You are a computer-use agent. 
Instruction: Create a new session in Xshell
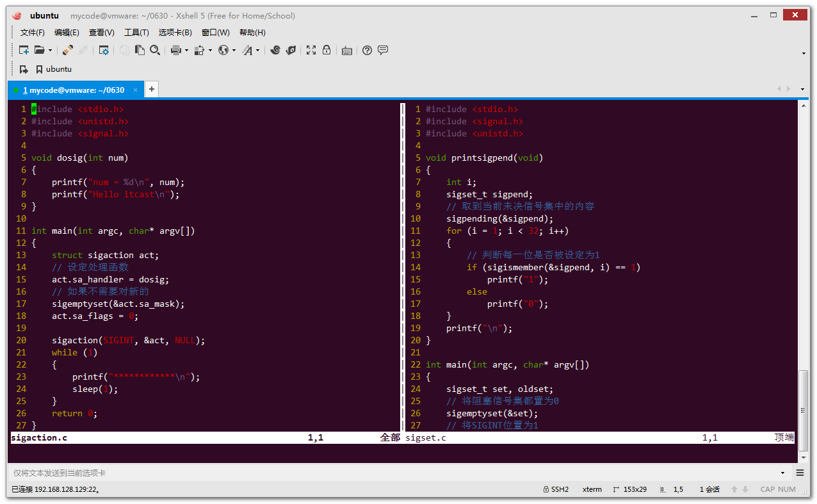pos(23,50)
